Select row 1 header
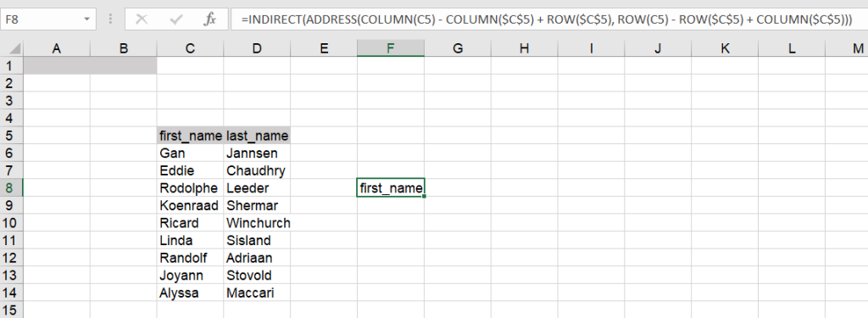The width and height of the screenshot is (868, 318). point(11,65)
